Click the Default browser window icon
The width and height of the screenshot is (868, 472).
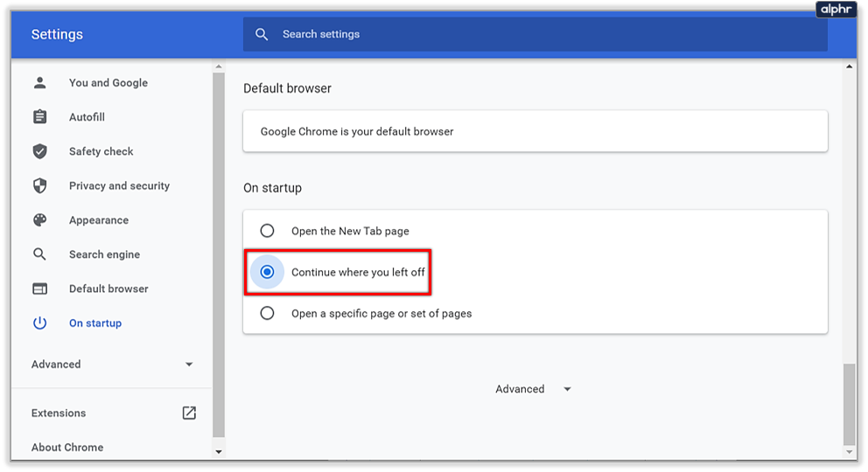(x=39, y=288)
